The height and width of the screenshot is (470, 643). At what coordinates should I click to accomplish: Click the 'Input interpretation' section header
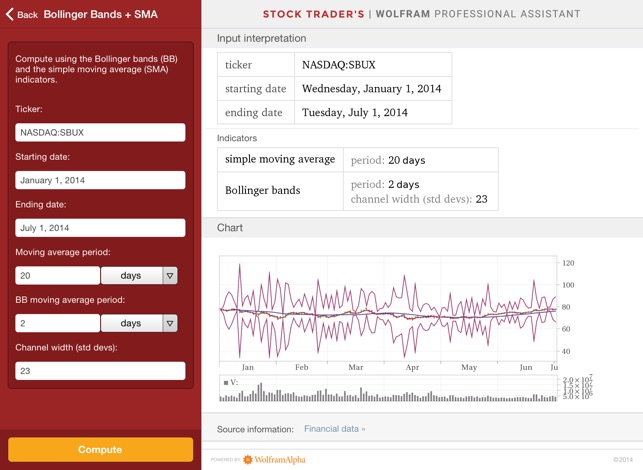(x=262, y=39)
